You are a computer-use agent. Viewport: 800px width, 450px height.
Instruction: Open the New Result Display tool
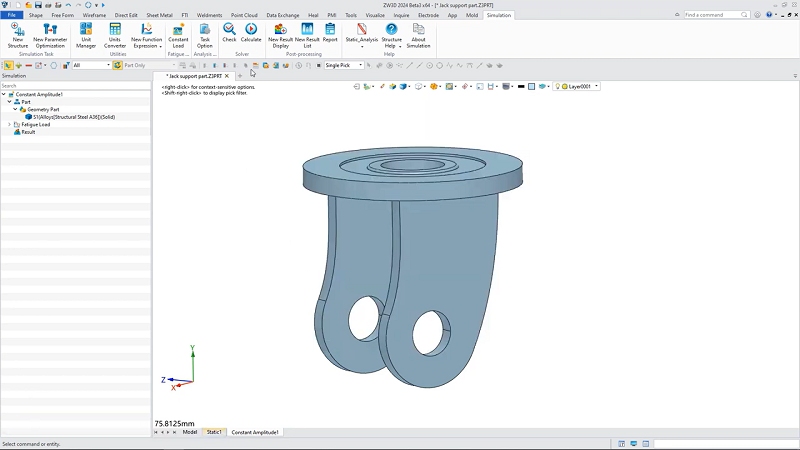click(280, 30)
